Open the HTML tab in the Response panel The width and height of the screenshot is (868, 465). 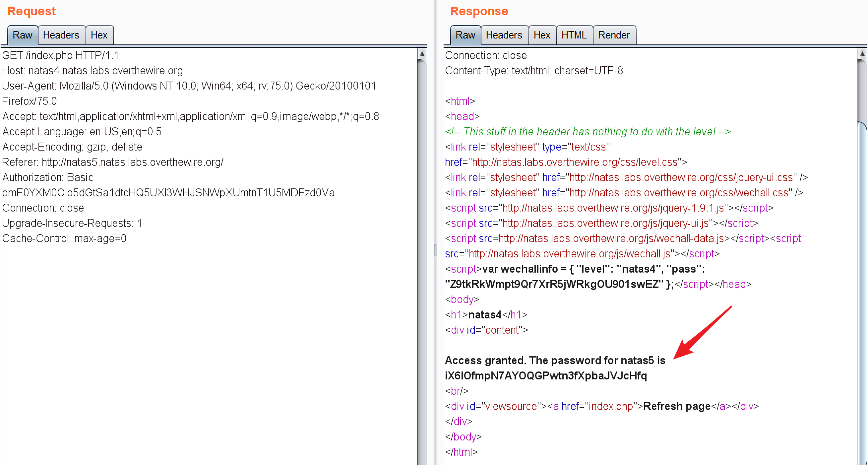(574, 35)
